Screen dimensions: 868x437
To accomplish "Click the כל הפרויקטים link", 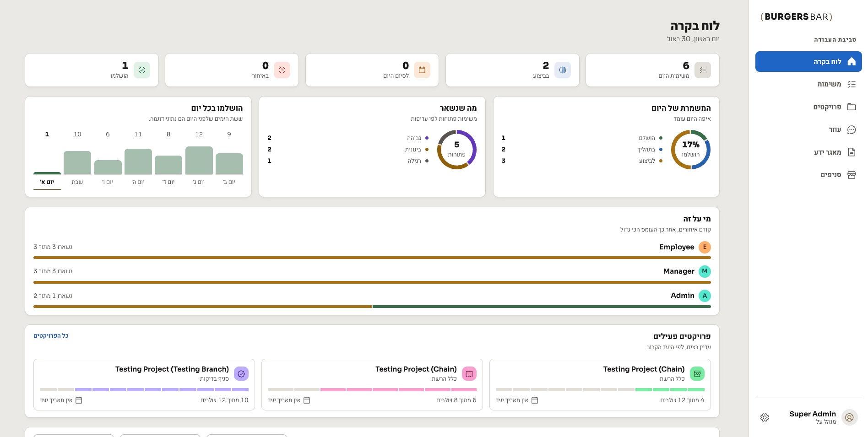I will (51, 335).
